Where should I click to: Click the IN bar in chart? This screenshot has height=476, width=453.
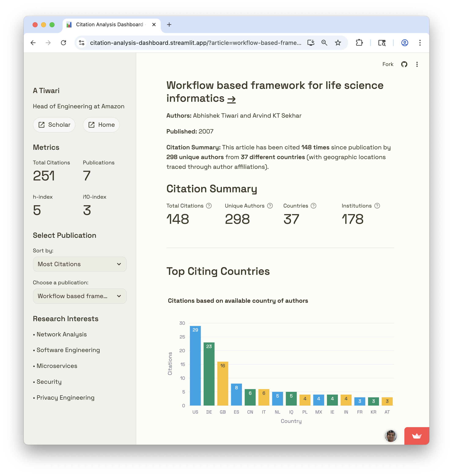346,400
